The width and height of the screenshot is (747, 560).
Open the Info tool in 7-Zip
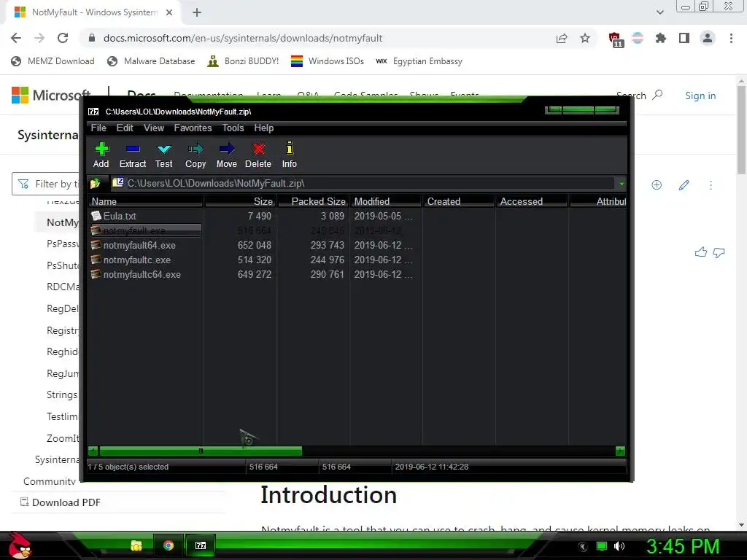tap(289, 155)
